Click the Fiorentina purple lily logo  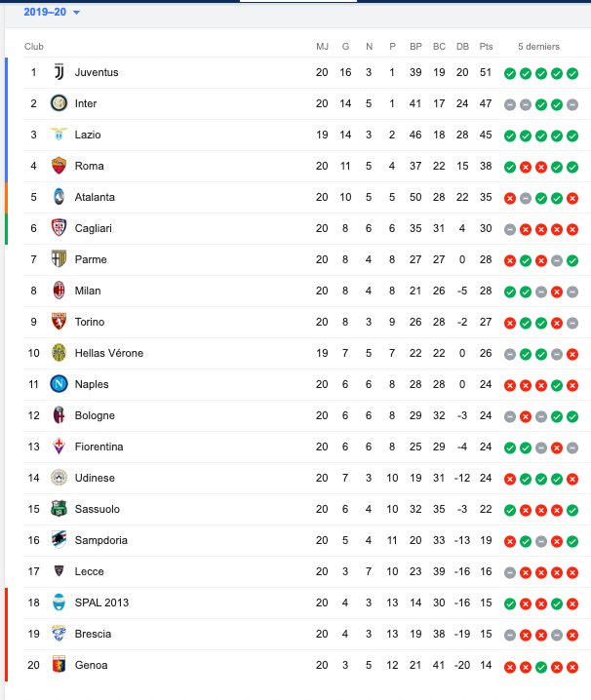[x=59, y=447]
